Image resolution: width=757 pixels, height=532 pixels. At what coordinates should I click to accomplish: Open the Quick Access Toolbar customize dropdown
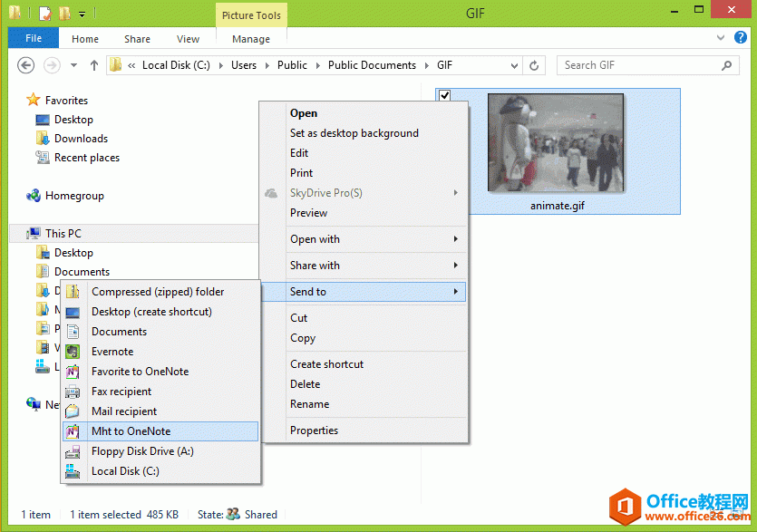point(82,13)
